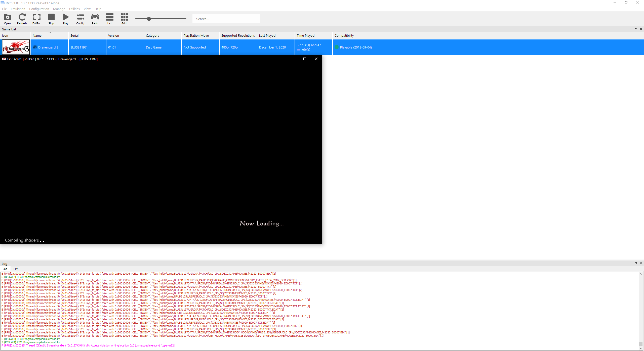Image resolution: width=644 pixels, height=351 pixels.
Task: Minimize the Drakengard 3 game window
Action: click(x=293, y=59)
